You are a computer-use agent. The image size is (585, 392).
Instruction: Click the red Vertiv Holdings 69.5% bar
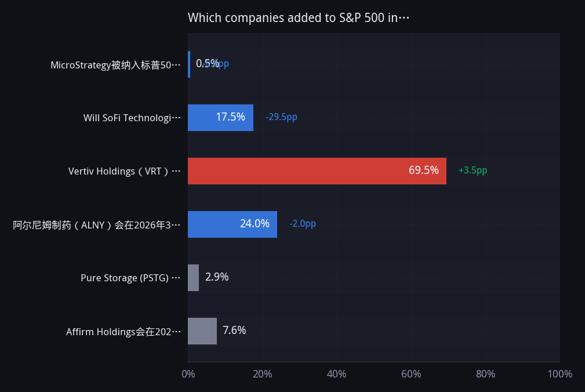[317, 171]
